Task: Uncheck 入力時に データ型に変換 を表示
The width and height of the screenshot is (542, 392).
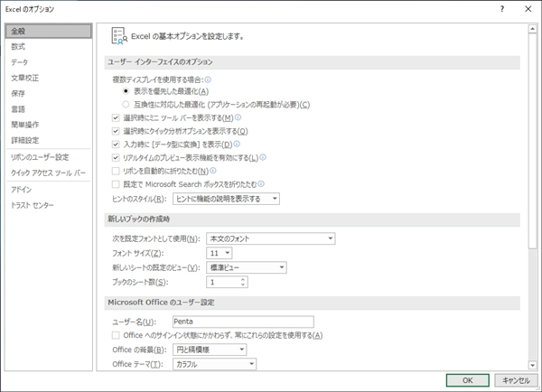Action: (116, 145)
